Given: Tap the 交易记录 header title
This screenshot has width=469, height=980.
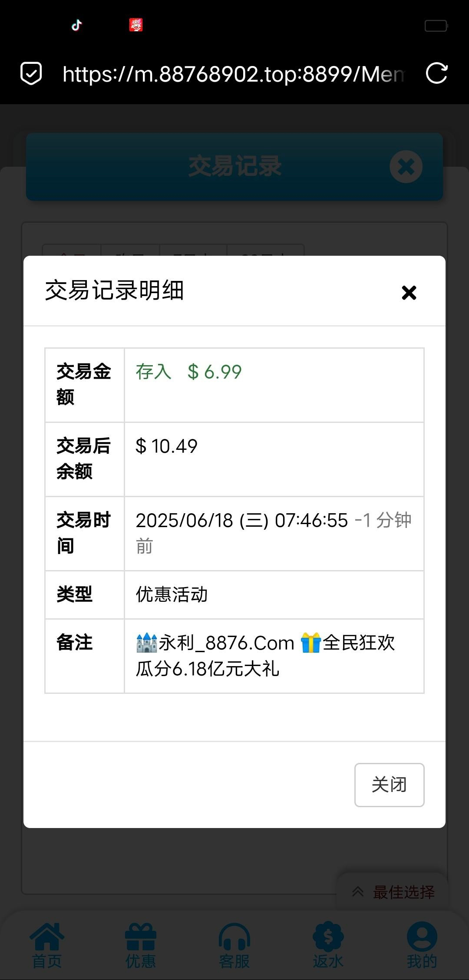Looking at the screenshot, I should pos(234,167).
